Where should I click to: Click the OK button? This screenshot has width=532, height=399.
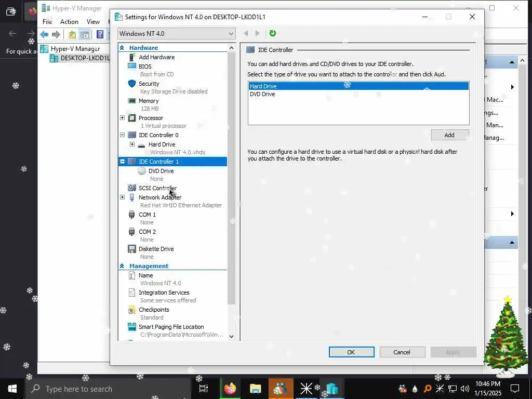pos(351,352)
